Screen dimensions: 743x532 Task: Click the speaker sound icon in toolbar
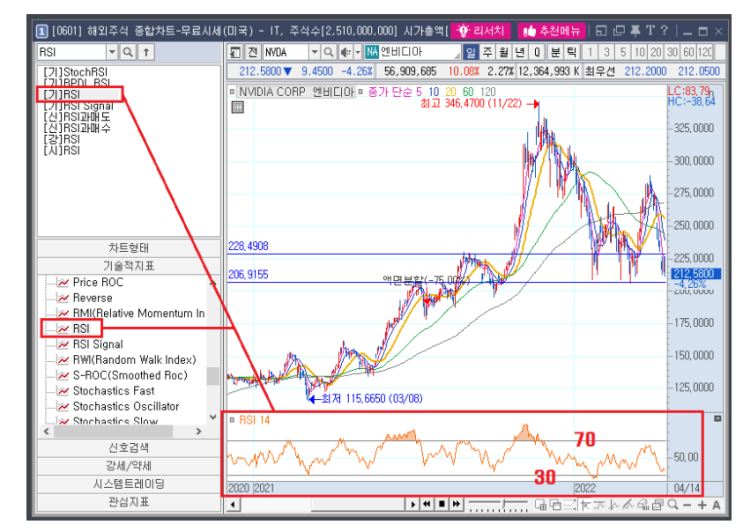345,52
